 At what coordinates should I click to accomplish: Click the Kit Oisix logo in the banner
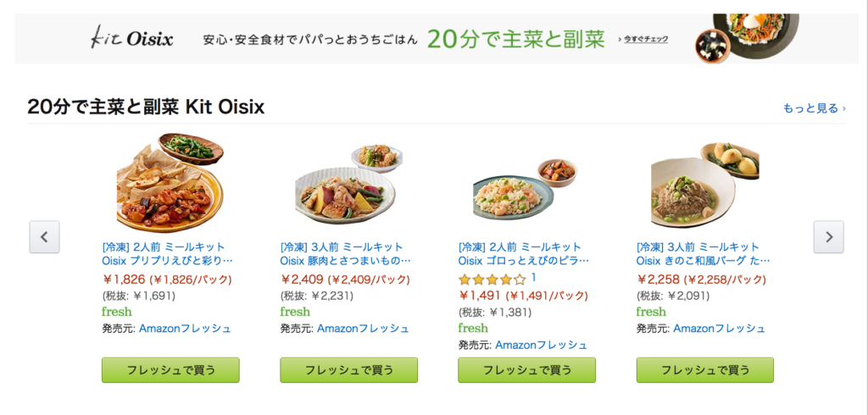[131, 39]
